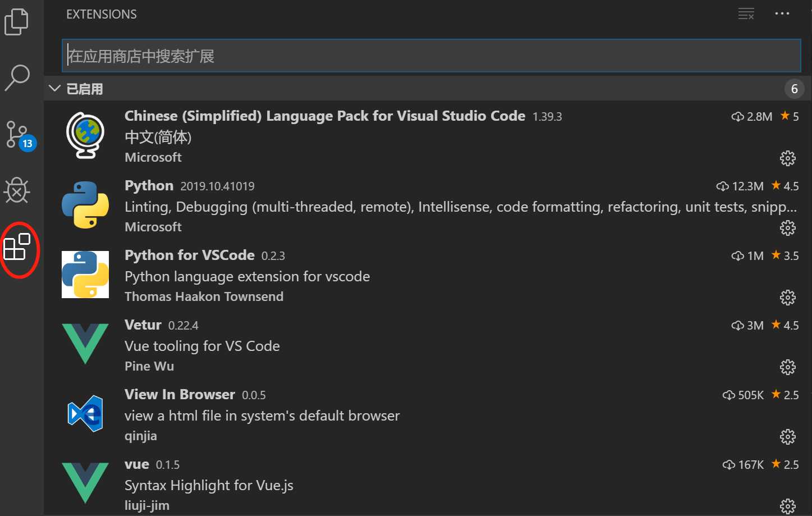Focus the extension marketplace search box
The height and width of the screenshot is (516, 812).
point(431,56)
